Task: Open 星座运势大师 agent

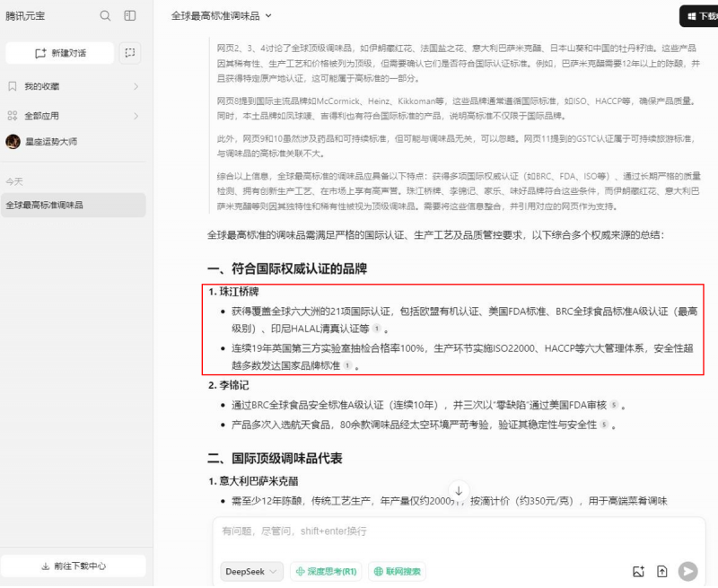Action: [73, 142]
